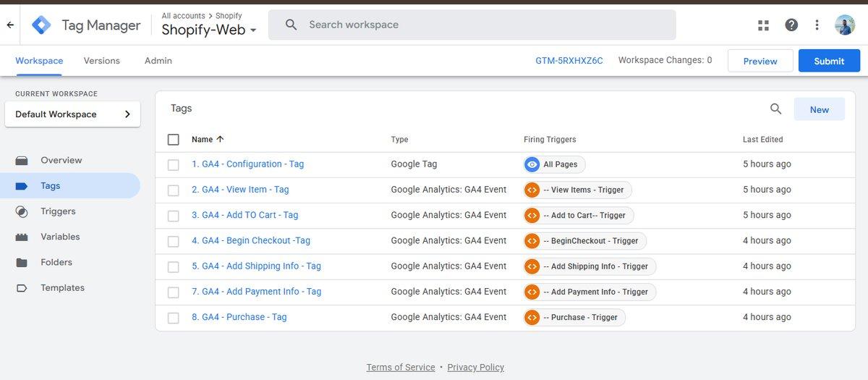Click the Firing Triggers column header
Image resolution: width=868 pixels, height=380 pixels.
(x=550, y=139)
